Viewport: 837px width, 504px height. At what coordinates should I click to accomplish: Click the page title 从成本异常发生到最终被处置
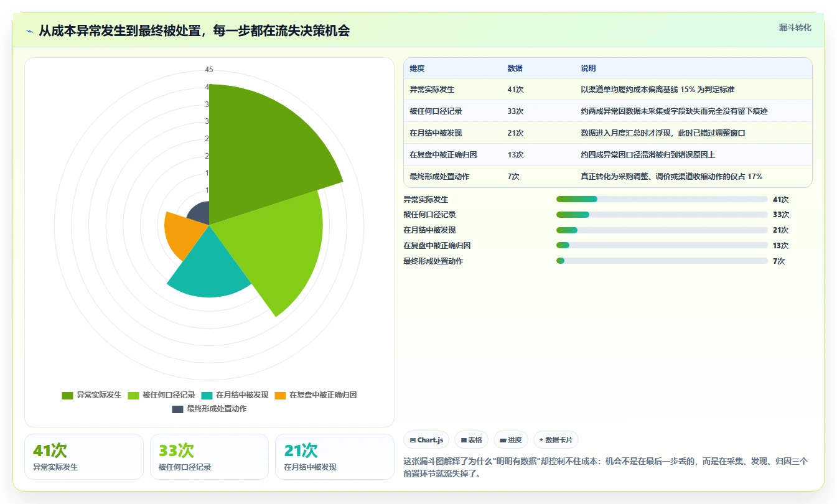click(194, 31)
